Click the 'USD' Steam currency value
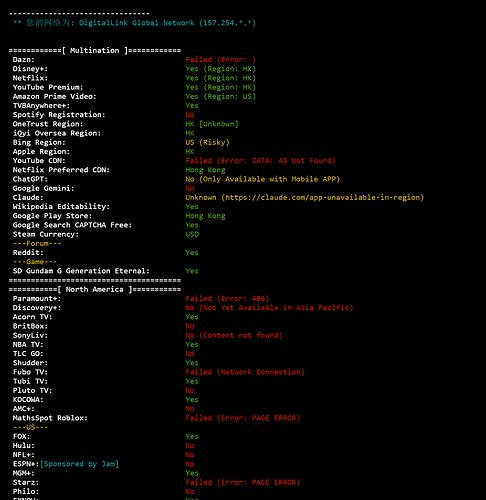This screenshot has width=486, height=500. pyautogui.click(x=192, y=234)
